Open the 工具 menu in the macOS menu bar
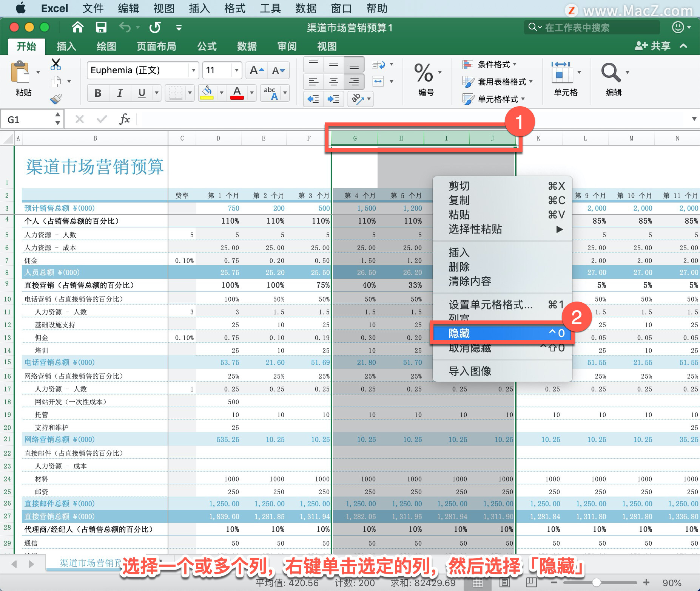The height and width of the screenshot is (591, 700). pyautogui.click(x=270, y=8)
